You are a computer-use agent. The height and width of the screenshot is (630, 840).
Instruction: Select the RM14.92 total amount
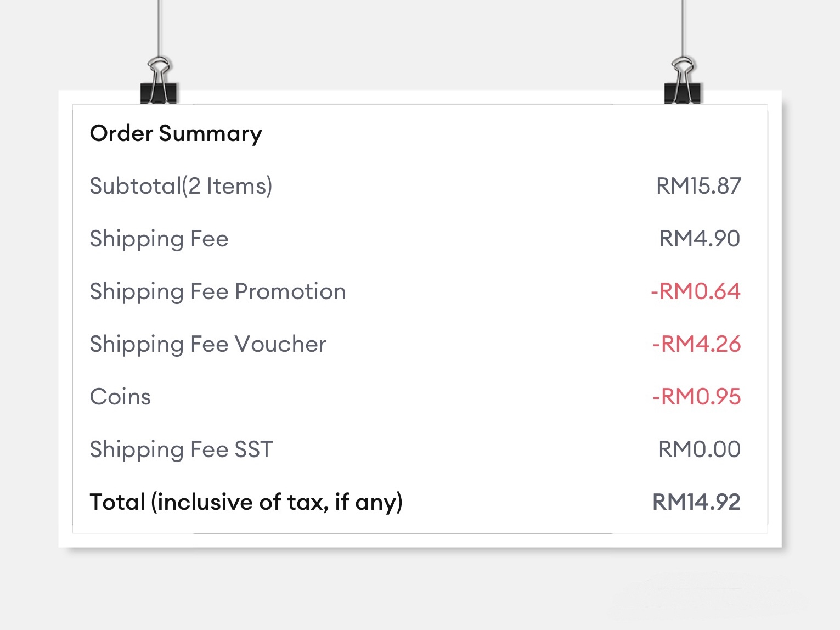pyautogui.click(x=696, y=502)
